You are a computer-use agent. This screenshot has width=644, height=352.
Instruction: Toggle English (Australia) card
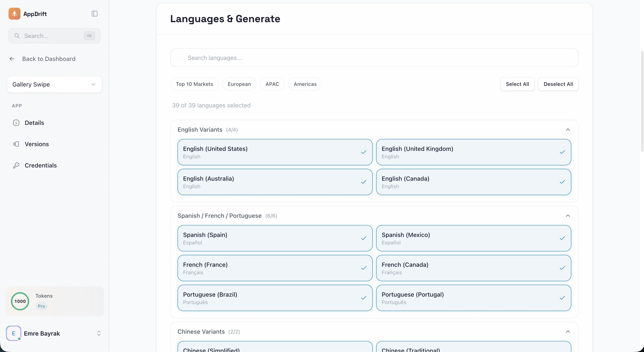(275, 182)
